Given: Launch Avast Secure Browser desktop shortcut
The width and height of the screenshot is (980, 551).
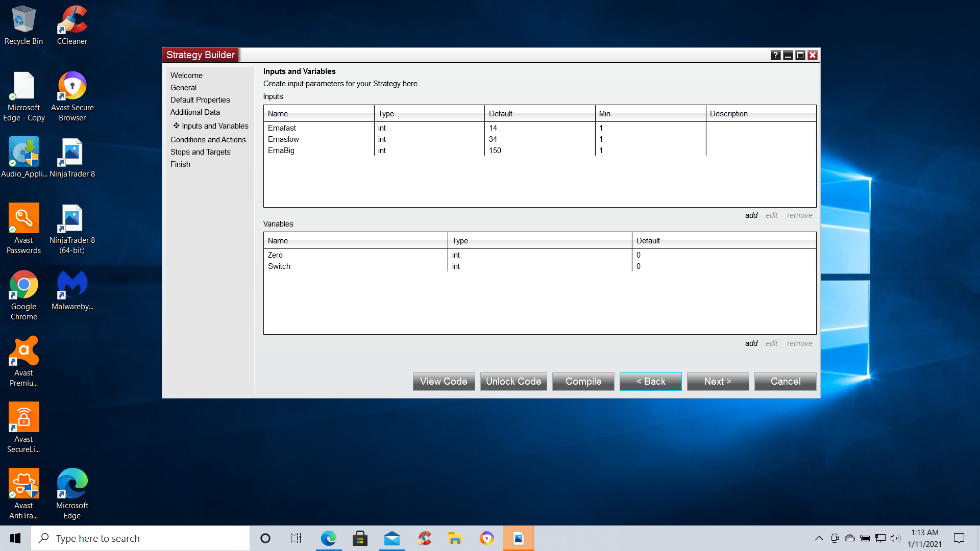Looking at the screenshot, I should [72, 97].
